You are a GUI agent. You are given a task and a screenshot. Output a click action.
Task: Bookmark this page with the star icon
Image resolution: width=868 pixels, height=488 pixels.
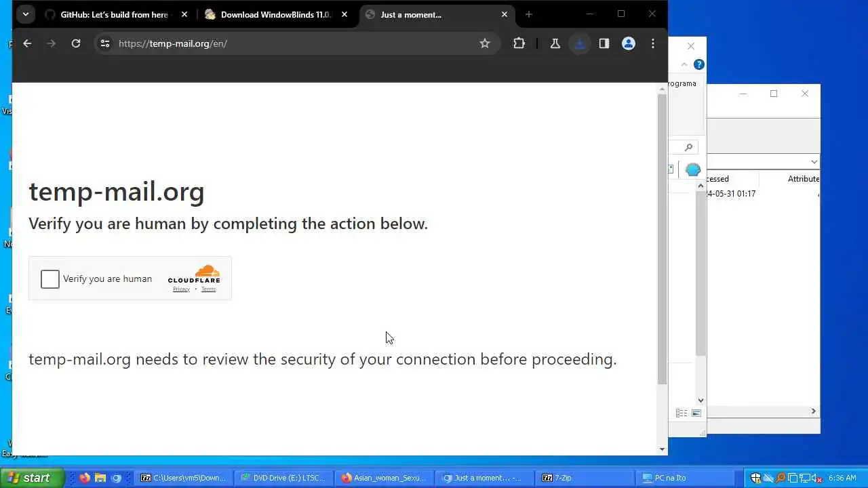click(x=484, y=43)
